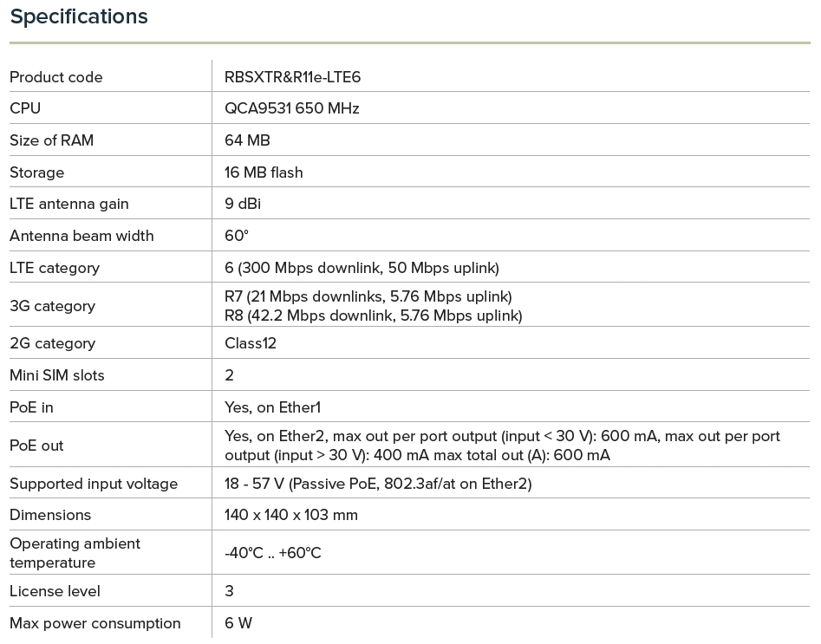
Task: Click the Mini SIM slots label
Action: pyautogui.click(x=57, y=375)
